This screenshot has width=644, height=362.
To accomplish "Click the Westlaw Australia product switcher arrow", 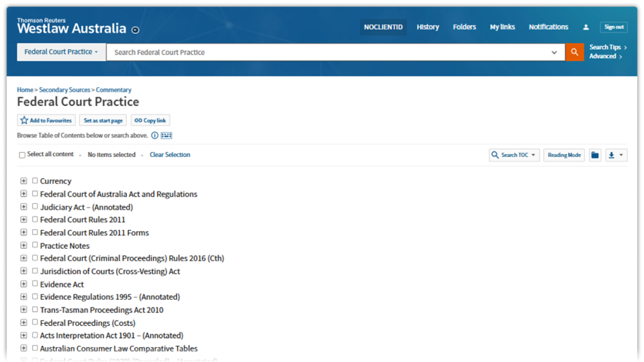I will [x=135, y=30].
